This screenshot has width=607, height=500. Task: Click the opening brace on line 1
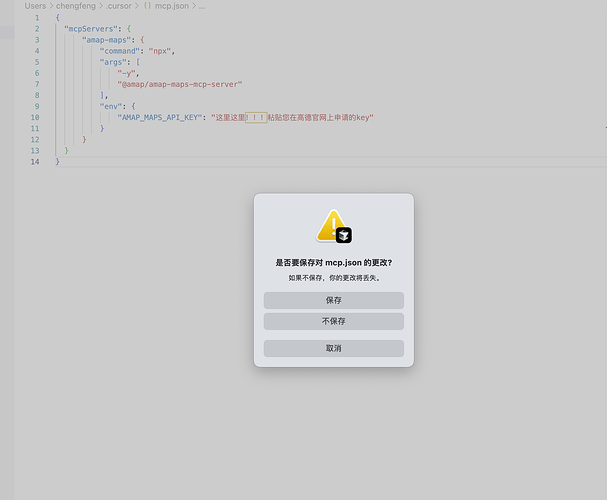point(57,18)
